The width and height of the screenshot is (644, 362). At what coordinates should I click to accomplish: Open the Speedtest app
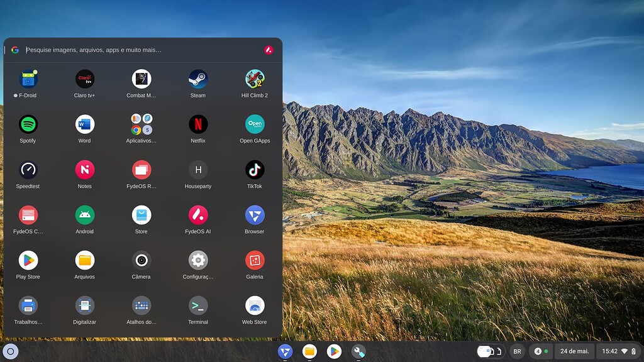click(x=28, y=170)
